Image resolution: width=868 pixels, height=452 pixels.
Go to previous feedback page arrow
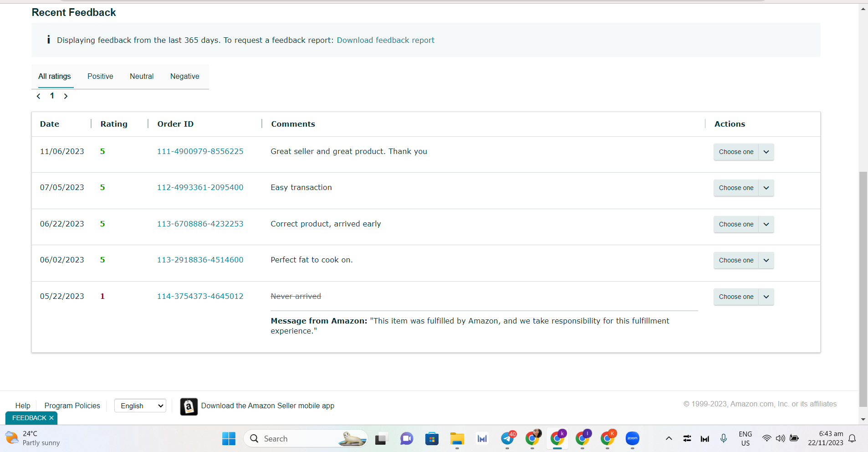(x=39, y=96)
